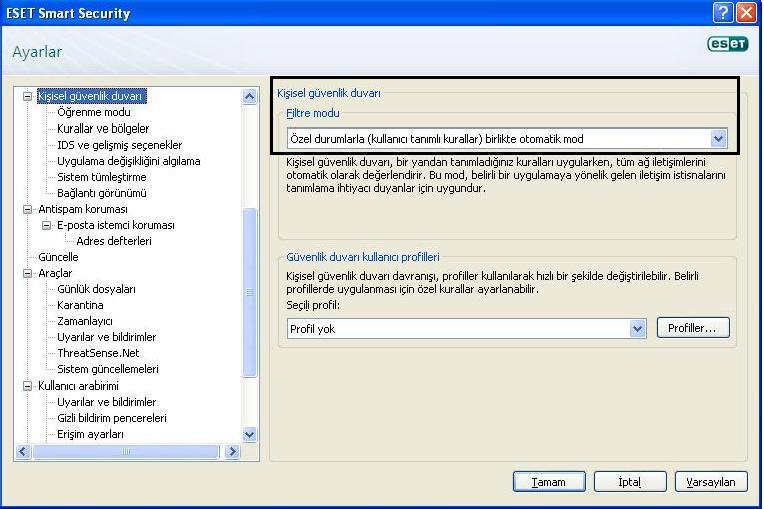Collapse E-posta istemci koruması node
The height and width of the screenshot is (509, 764).
click(x=46, y=226)
